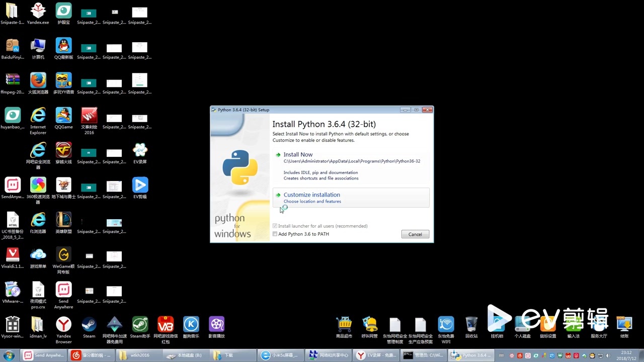This screenshot has width=644, height=362.
Task: Launch QQ最新版 from the desktop
Action: (x=63, y=49)
